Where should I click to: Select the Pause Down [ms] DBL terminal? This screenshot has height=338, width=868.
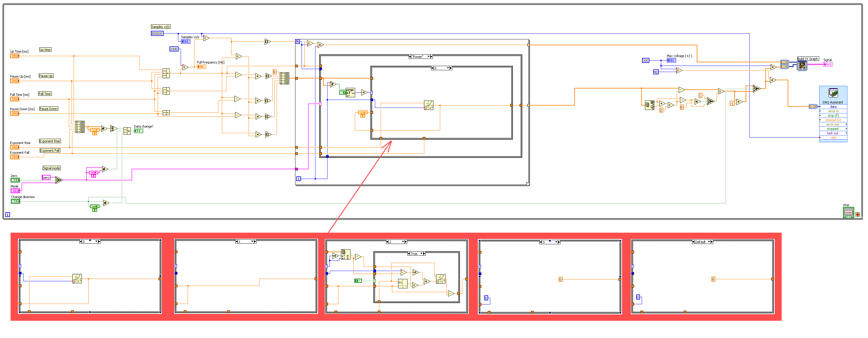click(x=14, y=113)
